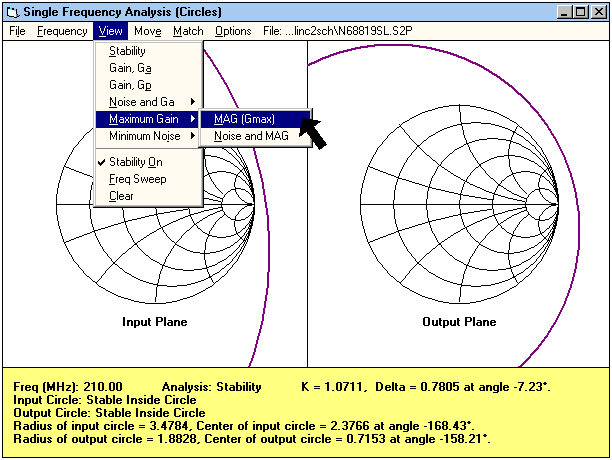The height and width of the screenshot is (460, 612).
Task: Toggle the Stability On checkmark
Action: [x=135, y=161]
